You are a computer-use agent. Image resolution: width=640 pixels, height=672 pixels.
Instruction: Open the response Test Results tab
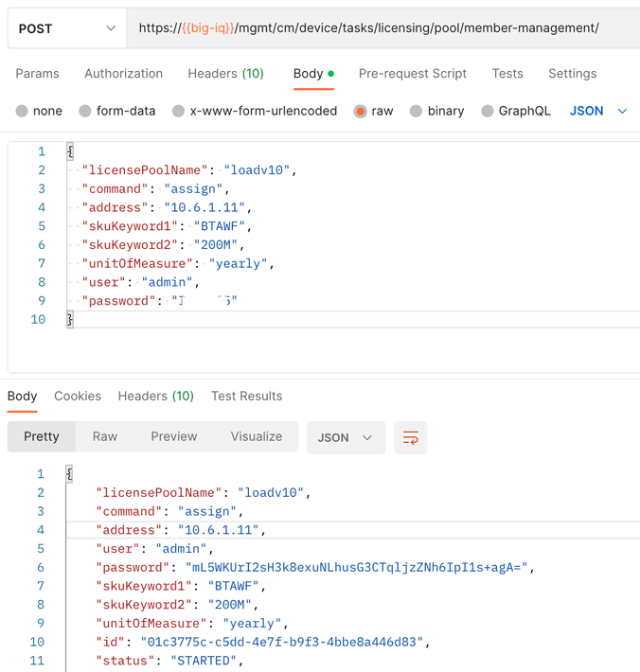(x=246, y=396)
